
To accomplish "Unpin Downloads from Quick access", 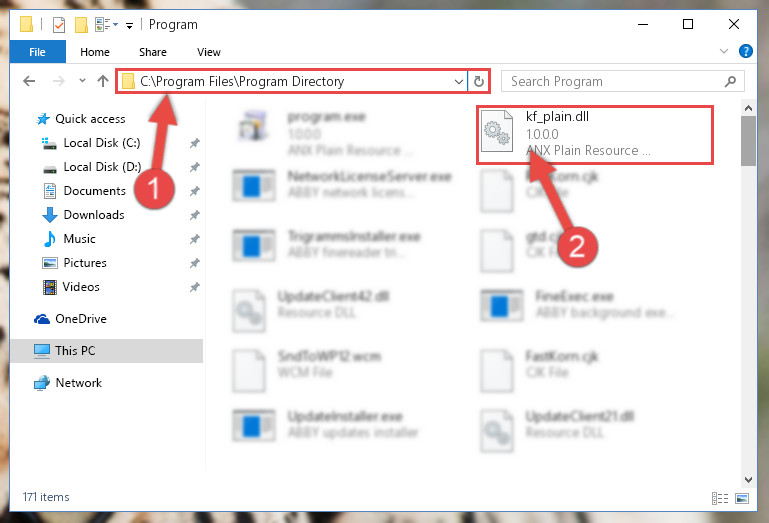I will click(x=195, y=215).
